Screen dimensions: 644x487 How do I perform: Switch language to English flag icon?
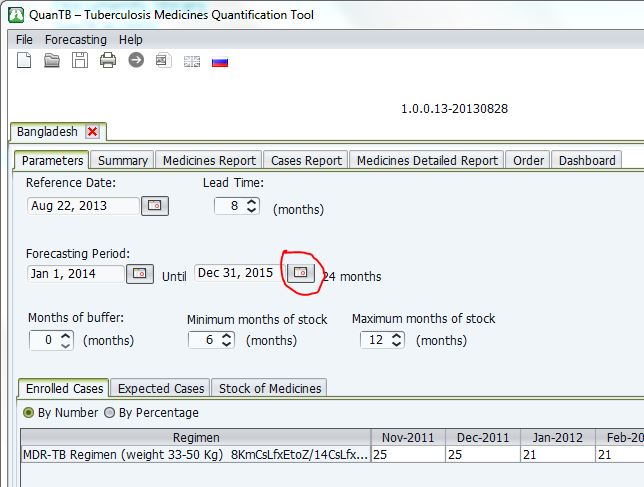(191, 62)
